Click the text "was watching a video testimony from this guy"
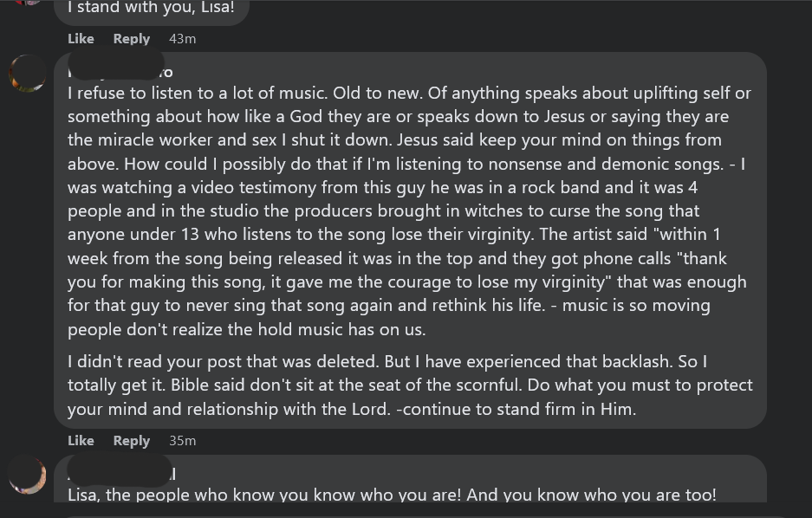The image size is (812, 518). point(192,187)
